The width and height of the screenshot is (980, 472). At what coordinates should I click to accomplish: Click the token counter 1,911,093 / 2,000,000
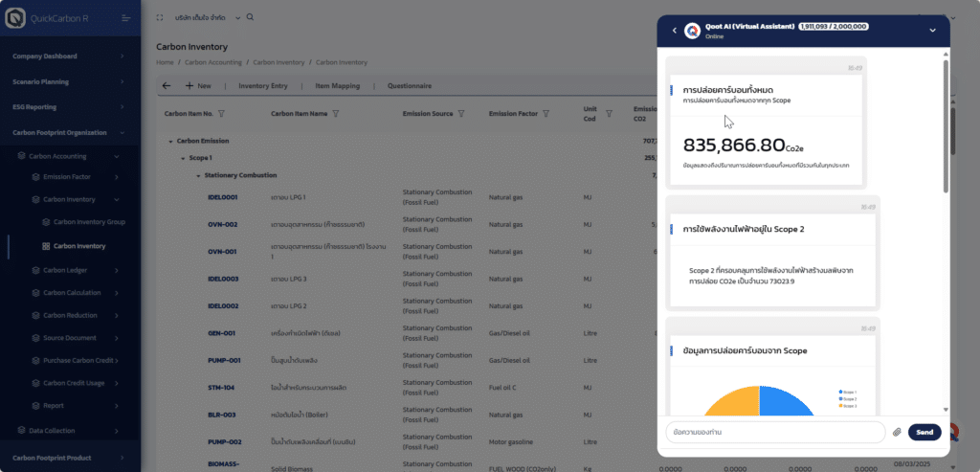click(x=834, y=27)
